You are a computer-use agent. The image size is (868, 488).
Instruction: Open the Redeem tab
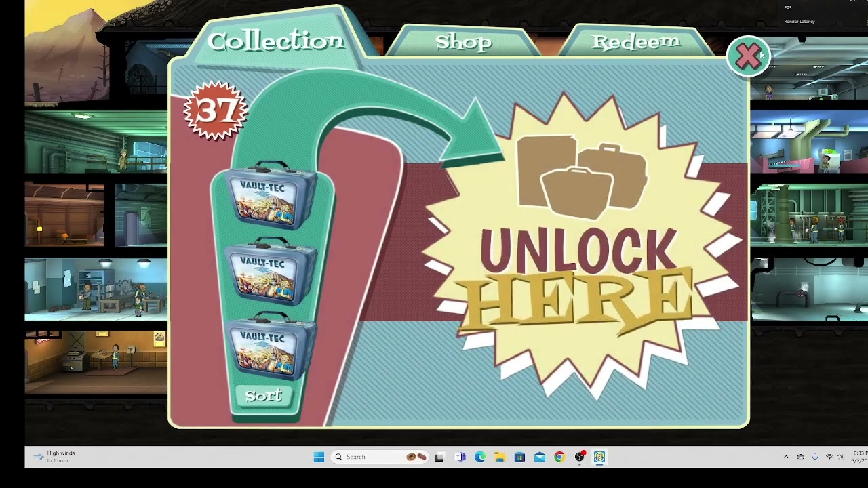coord(635,42)
